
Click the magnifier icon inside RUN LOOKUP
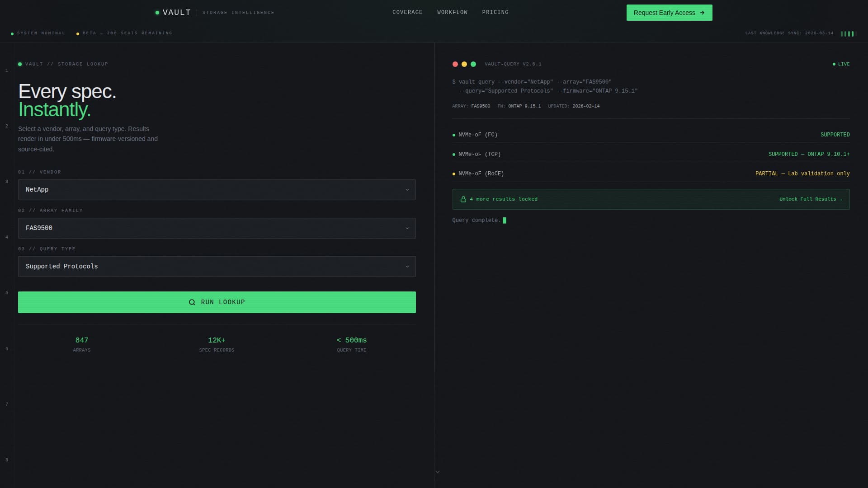coord(192,302)
